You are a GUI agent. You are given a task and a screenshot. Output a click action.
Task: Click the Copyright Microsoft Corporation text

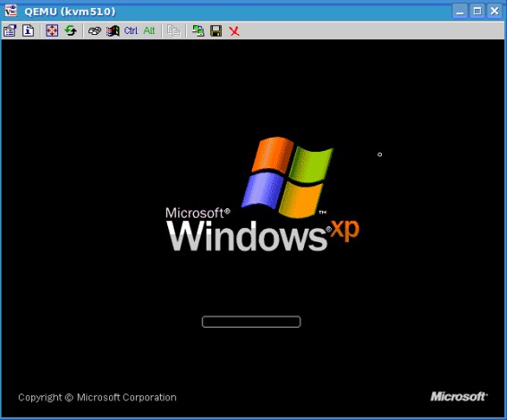pos(97,398)
